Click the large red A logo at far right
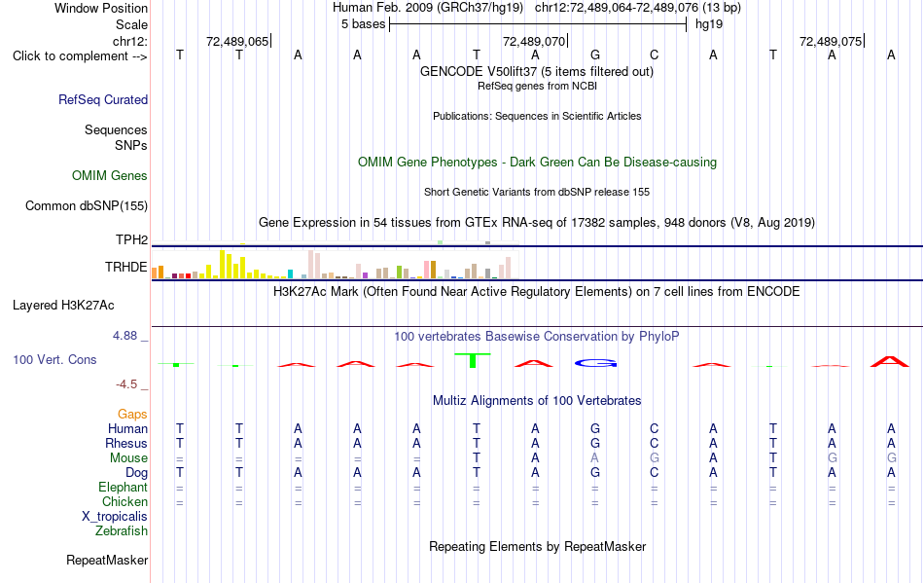924x583 pixels. click(x=890, y=361)
